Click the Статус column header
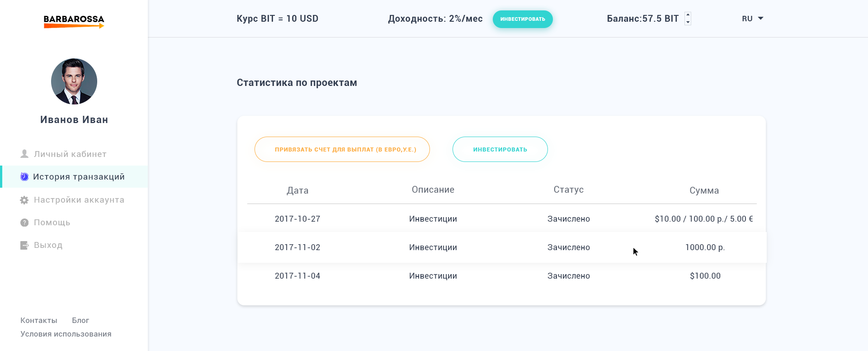Image resolution: width=868 pixels, height=351 pixels. coord(569,190)
